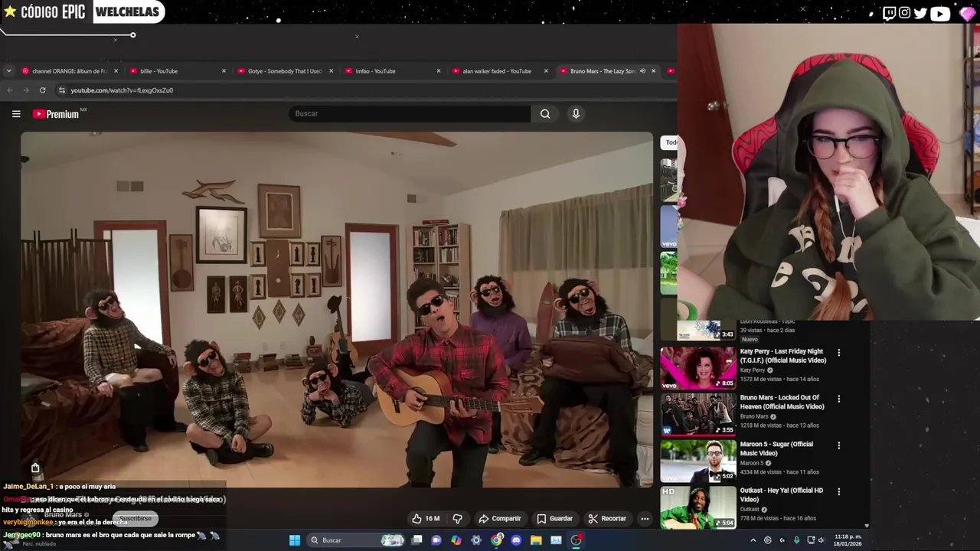Click the Bruno Mars channel name

[x=63, y=514]
